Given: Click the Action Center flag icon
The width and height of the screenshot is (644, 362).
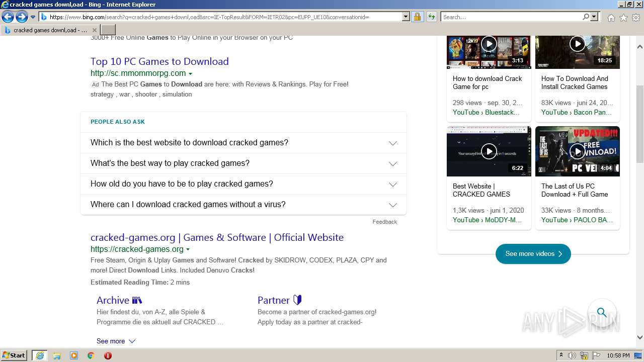Looking at the screenshot, I should click(x=596, y=355).
